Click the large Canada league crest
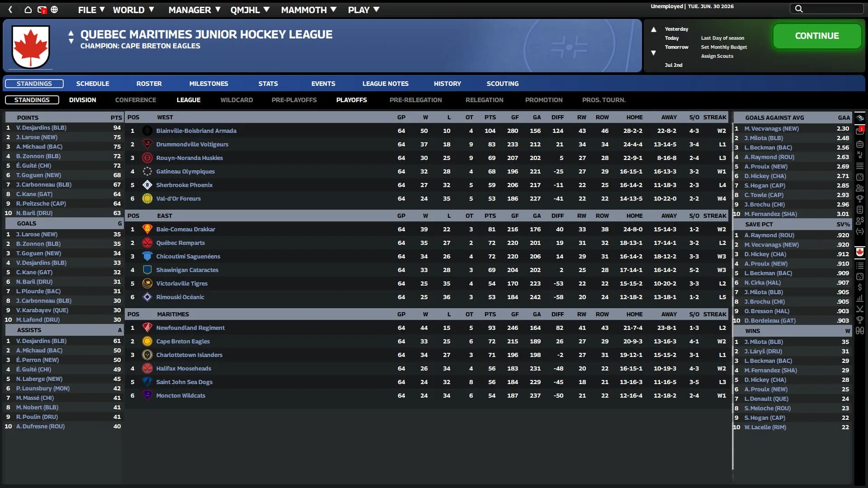The height and width of the screenshot is (488, 868). pos(31,47)
